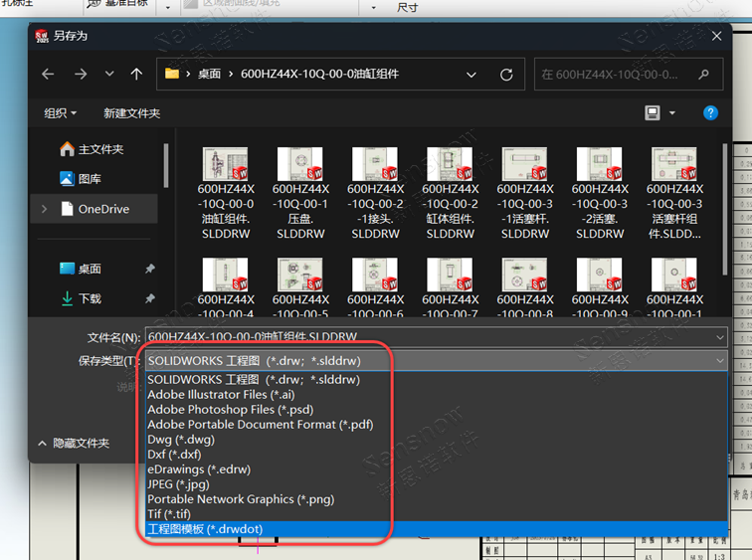Open the 图库 gallery location
Image resolution: width=752 pixels, height=560 pixels.
click(90, 179)
